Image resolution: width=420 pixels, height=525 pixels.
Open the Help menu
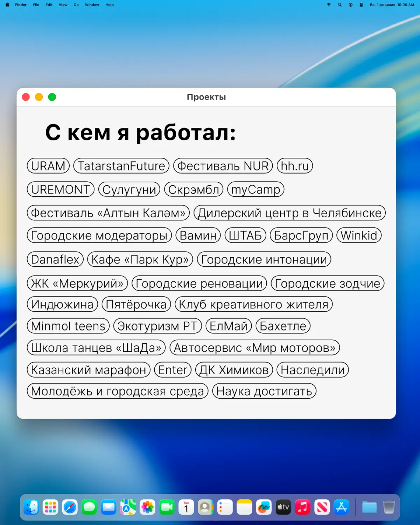click(x=110, y=5)
